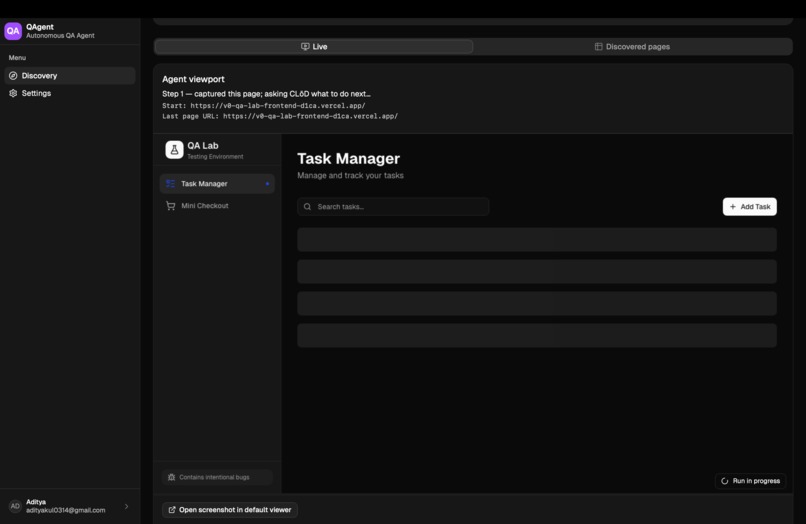The image size is (806, 524).
Task: Click the Discovered pages layout icon
Action: coord(598,47)
